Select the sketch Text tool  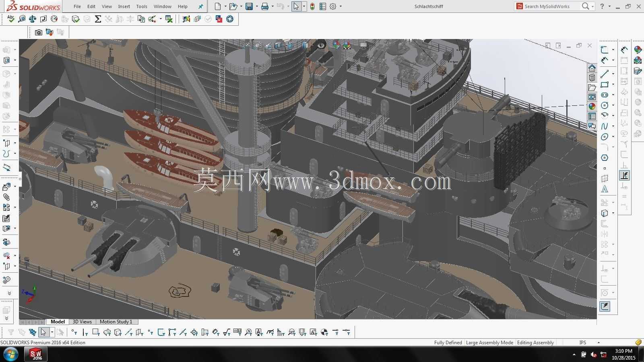pos(605,189)
